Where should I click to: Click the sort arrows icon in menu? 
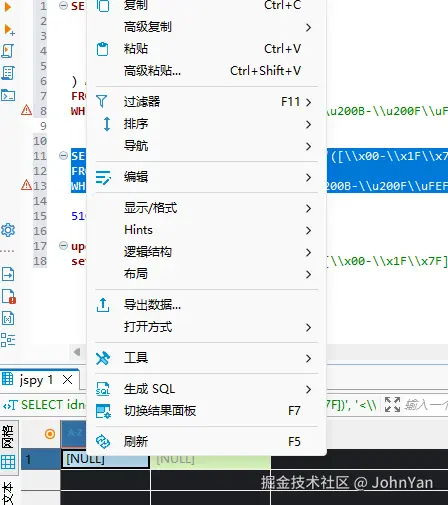[107, 124]
